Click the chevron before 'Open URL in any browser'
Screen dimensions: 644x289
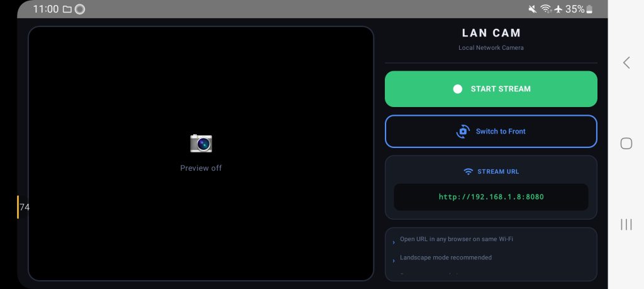point(394,242)
